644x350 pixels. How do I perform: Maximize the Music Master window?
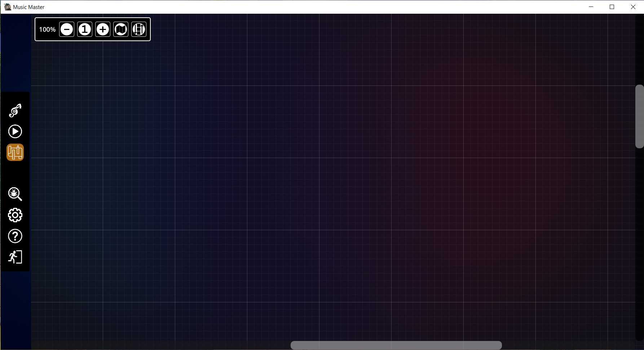(612, 7)
